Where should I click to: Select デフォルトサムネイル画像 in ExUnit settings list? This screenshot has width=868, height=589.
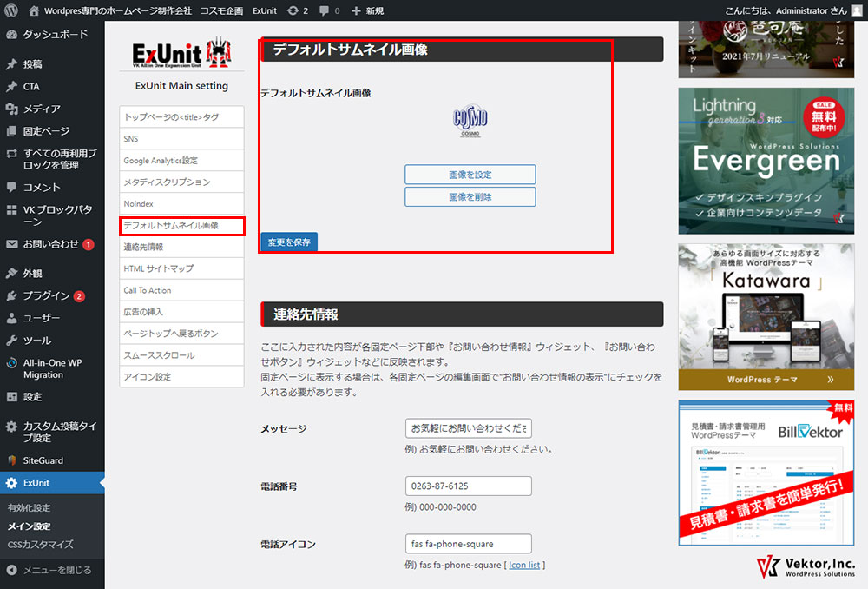click(x=181, y=226)
